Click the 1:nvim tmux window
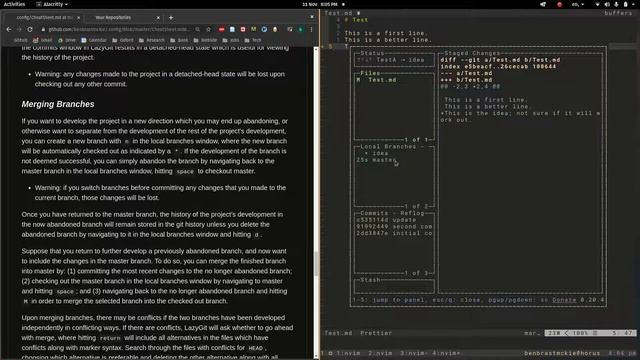 click(349, 353)
